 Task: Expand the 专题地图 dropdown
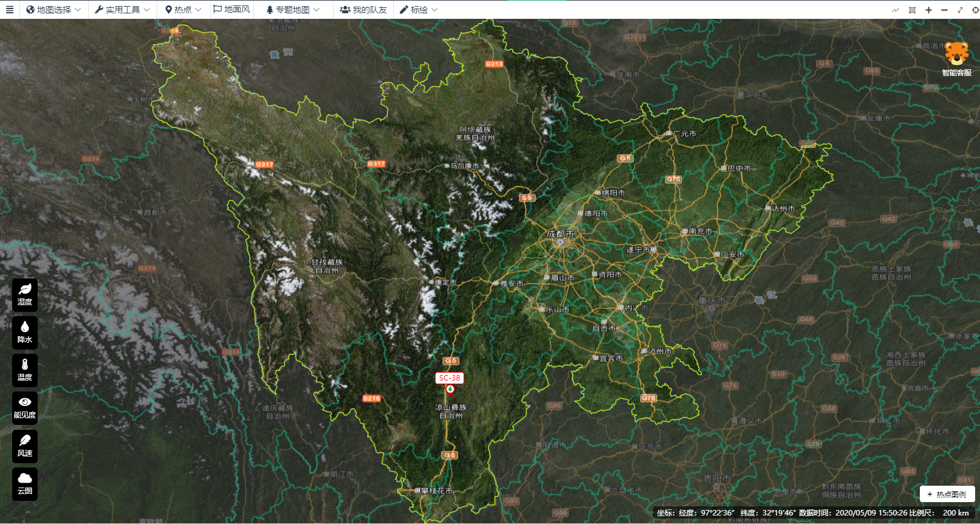point(292,10)
